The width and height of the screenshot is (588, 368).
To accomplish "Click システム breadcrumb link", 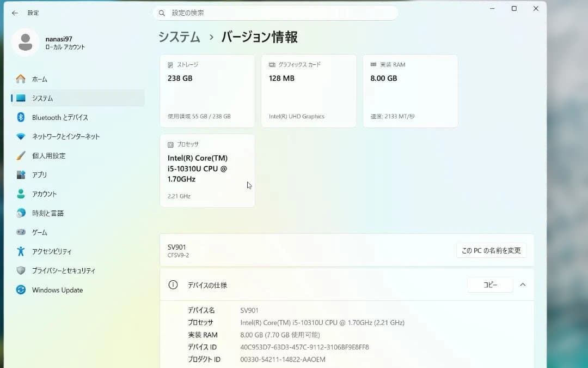I will click(x=179, y=37).
